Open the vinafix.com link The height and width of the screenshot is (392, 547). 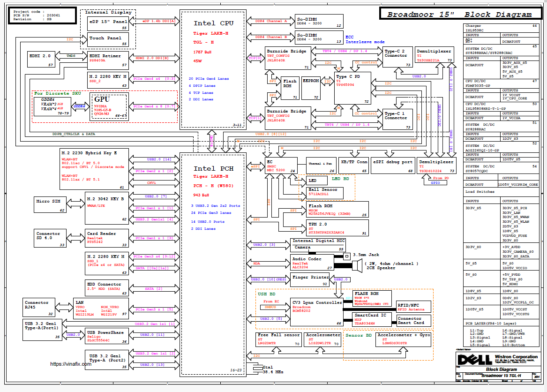71,364
